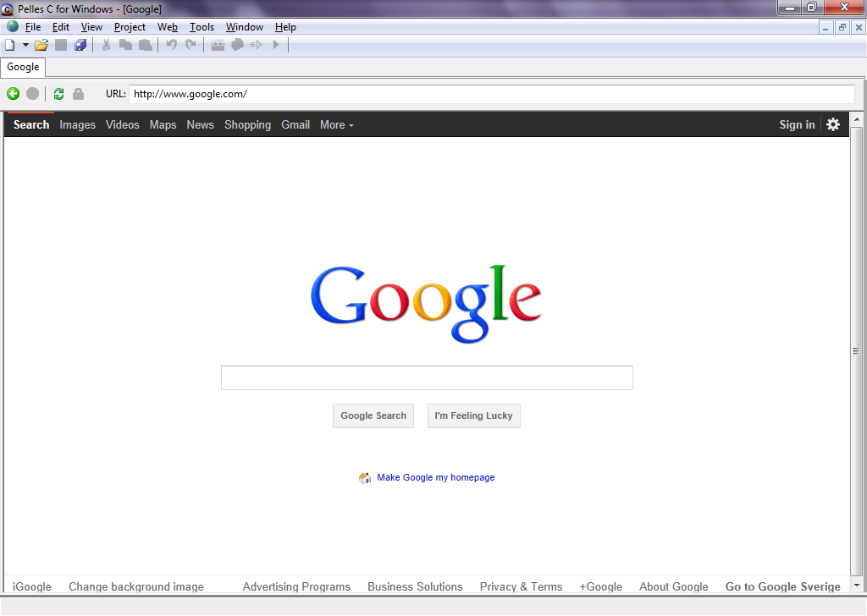
Task: Click the Paste toolbar icon
Action: [146, 46]
